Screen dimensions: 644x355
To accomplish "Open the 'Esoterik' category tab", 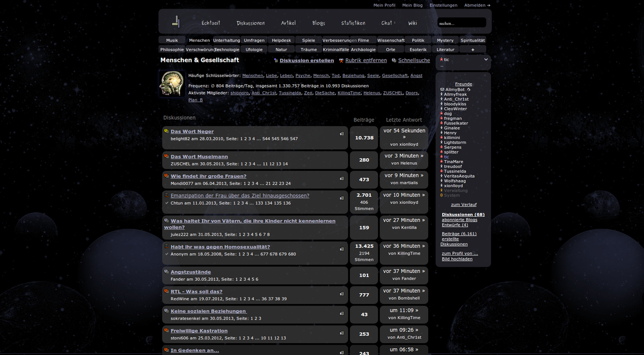I will point(418,49).
